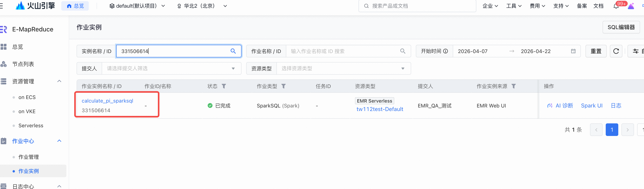Filter by job instance source funnel icon
The width and height of the screenshot is (644, 189).
tap(513, 86)
